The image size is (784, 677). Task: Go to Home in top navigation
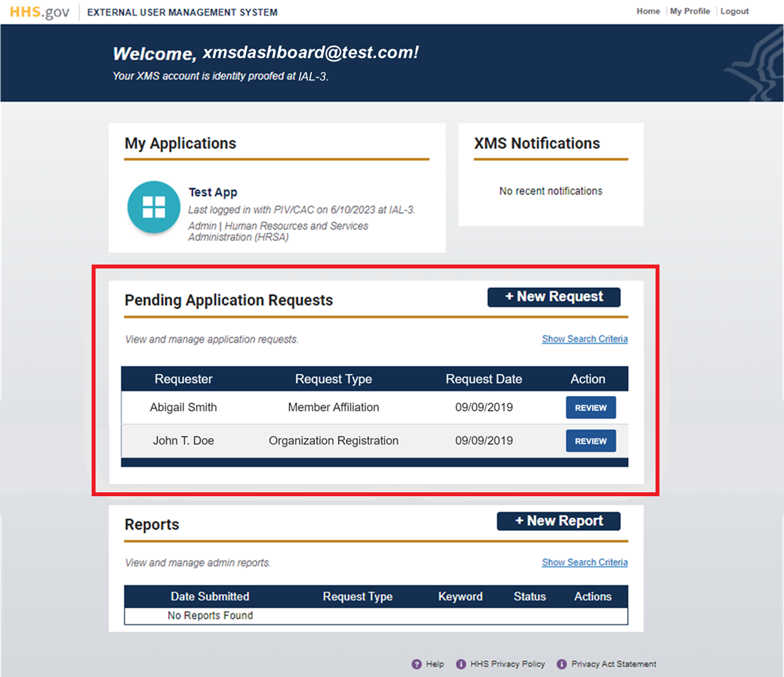coord(648,11)
